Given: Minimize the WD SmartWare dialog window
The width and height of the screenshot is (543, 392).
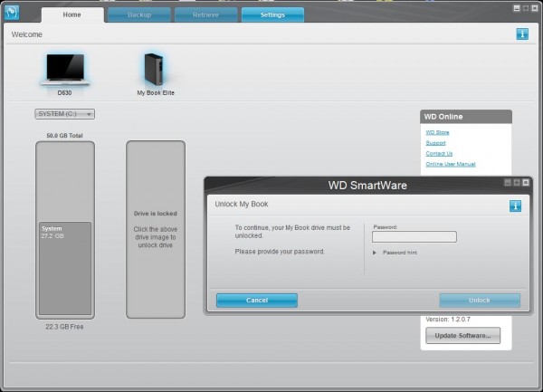Looking at the screenshot, I should [x=508, y=183].
